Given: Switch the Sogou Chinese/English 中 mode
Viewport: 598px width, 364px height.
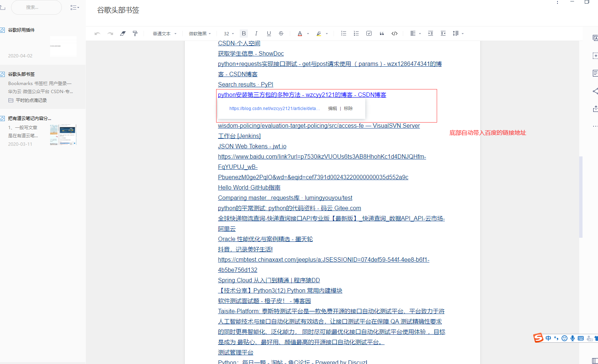Looking at the screenshot, I should [549, 338].
